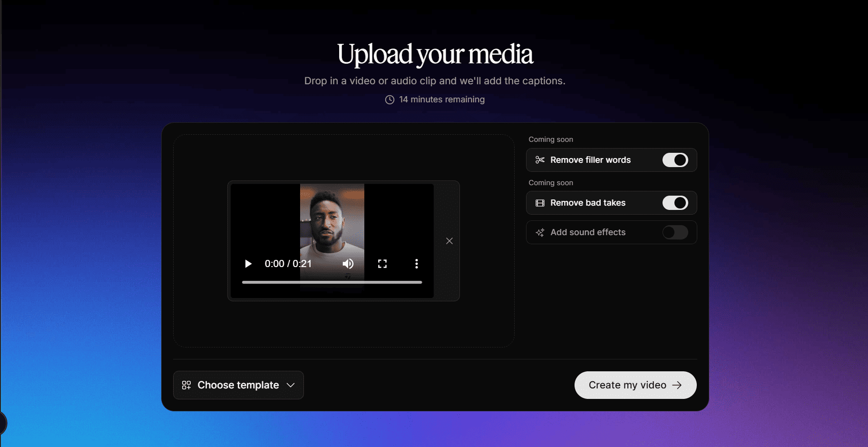Viewport: 868px width, 447px height.
Task: Play the uploaded video preview
Action: point(248,264)
